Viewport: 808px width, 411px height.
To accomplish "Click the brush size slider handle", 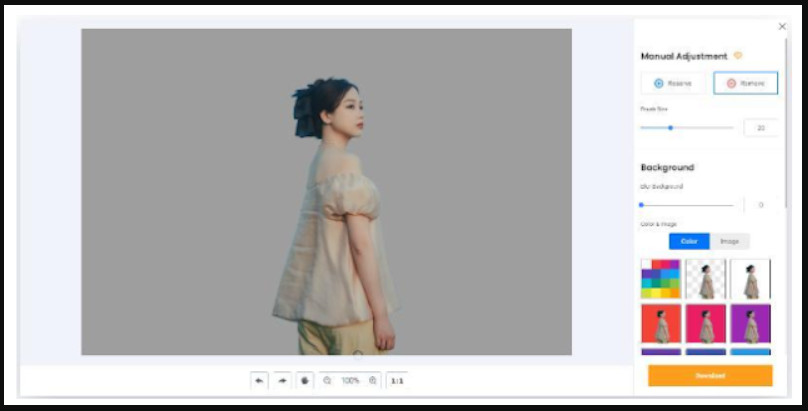I will (x=670, y=128).
